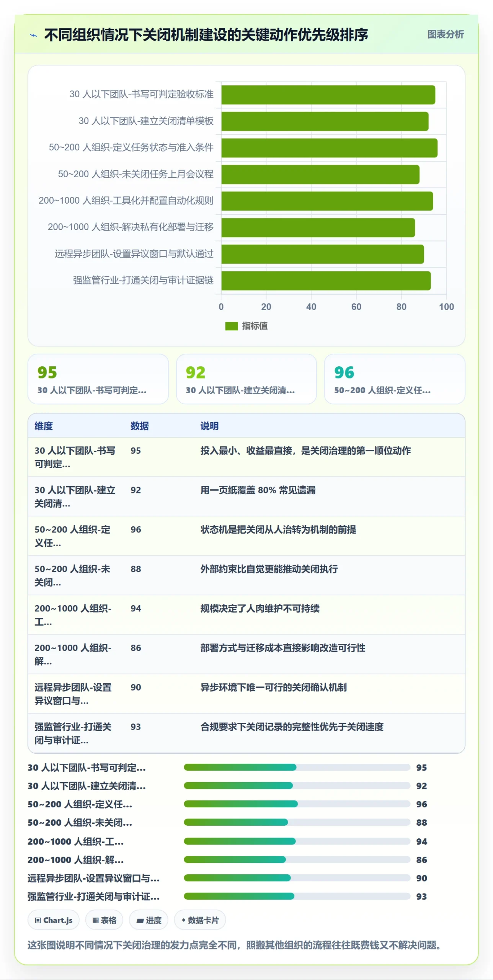Click the value 94 in the table's 数据 column
The width and height of the screenshot is (493, 980).
coord(135,608)
